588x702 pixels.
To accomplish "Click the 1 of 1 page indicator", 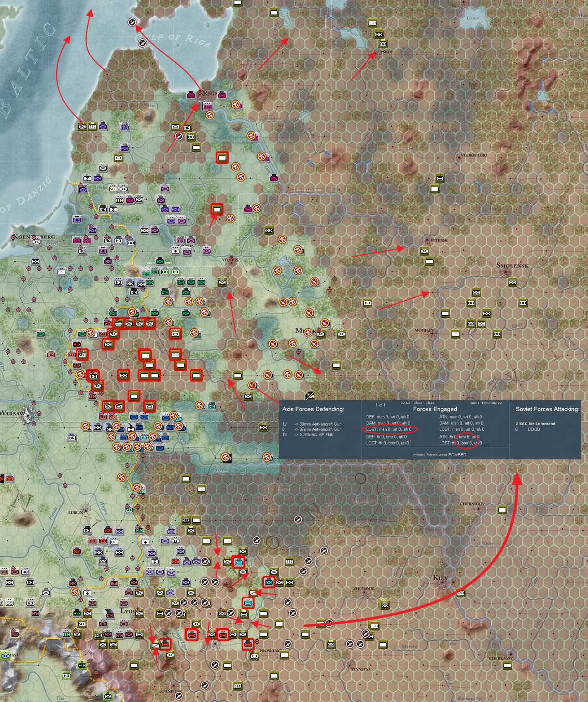I will click(381, 404).
